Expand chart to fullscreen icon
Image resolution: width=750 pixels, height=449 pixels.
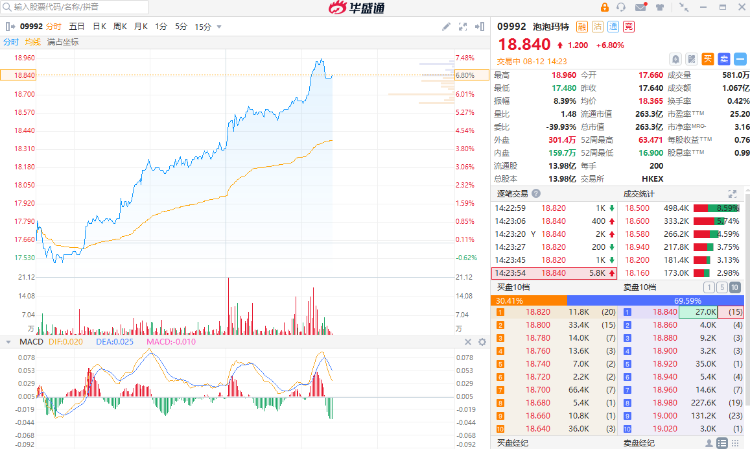(x=463, y=27)
